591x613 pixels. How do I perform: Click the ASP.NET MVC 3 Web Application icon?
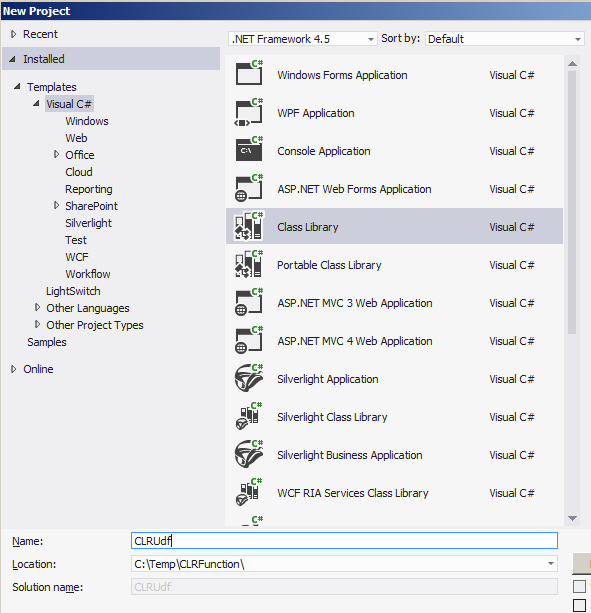click(249, 302)
